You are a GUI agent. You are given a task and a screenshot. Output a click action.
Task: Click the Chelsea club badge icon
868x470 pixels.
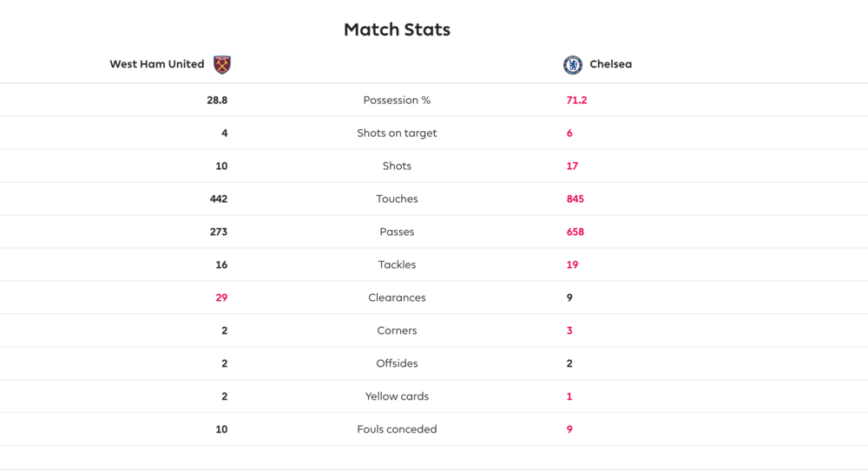[x=572, y=65]
